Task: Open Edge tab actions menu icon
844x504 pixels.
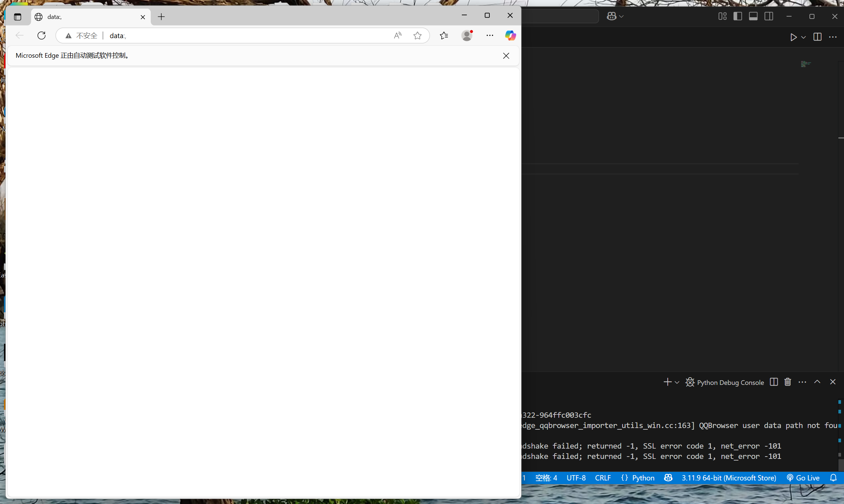Action: point(18,17)
